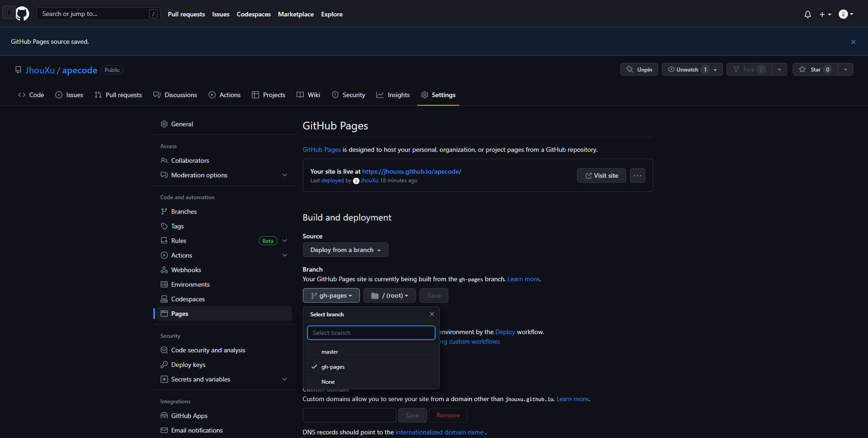Open Tags settings
The height and width of the screenshot is (438, 868).
(x=224, y=226)
